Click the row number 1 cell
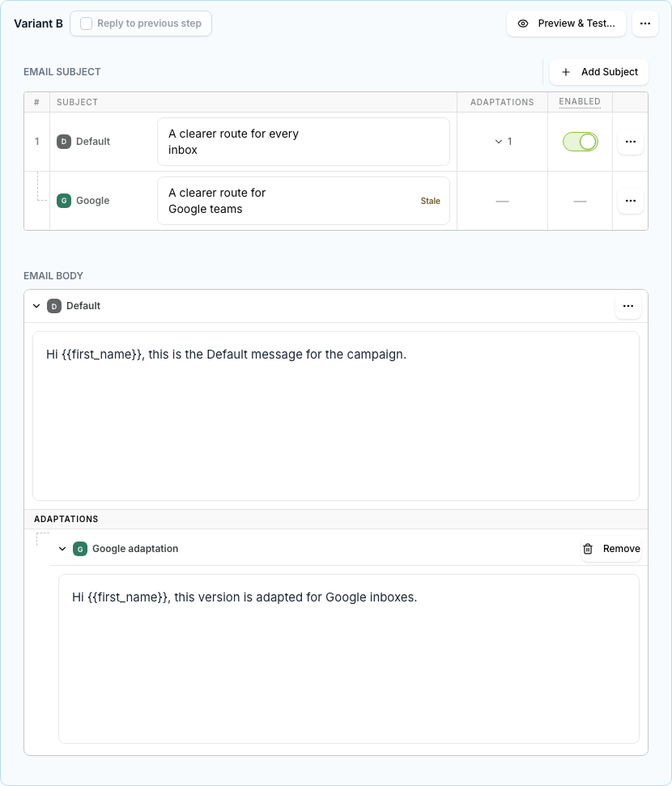 coord(36,142)
